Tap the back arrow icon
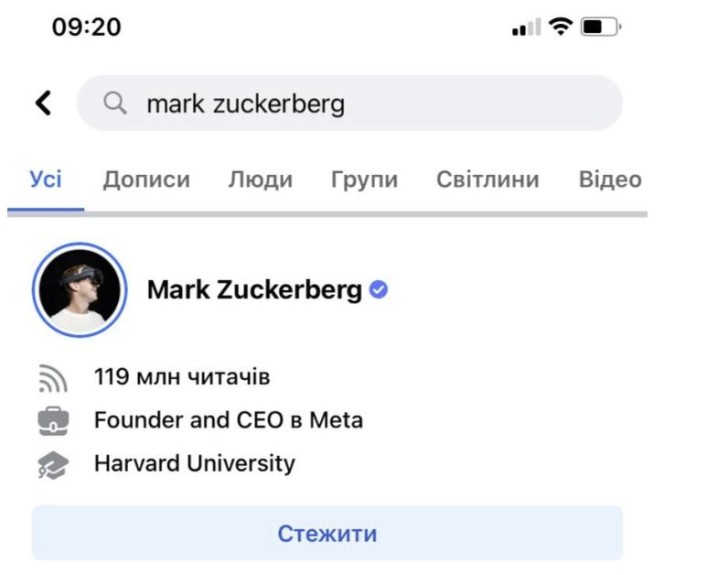 click(43, 102)
